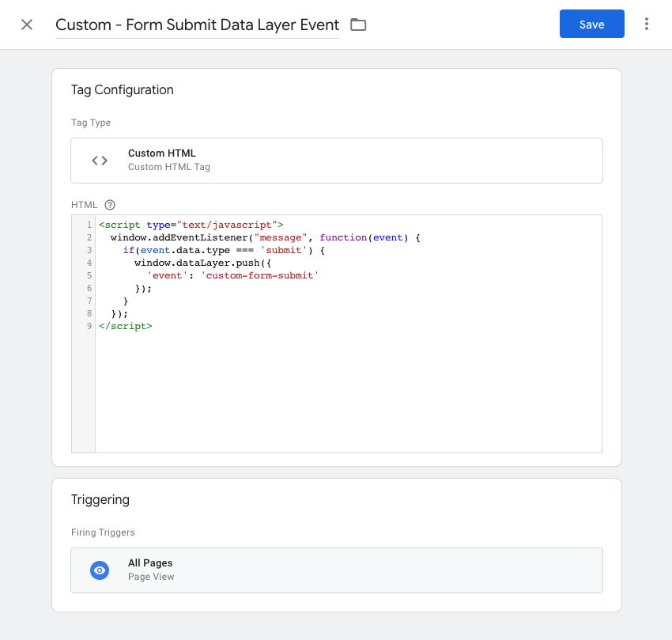Click the Triggering section heading
The image size is (672, 640).
(100, 500)
